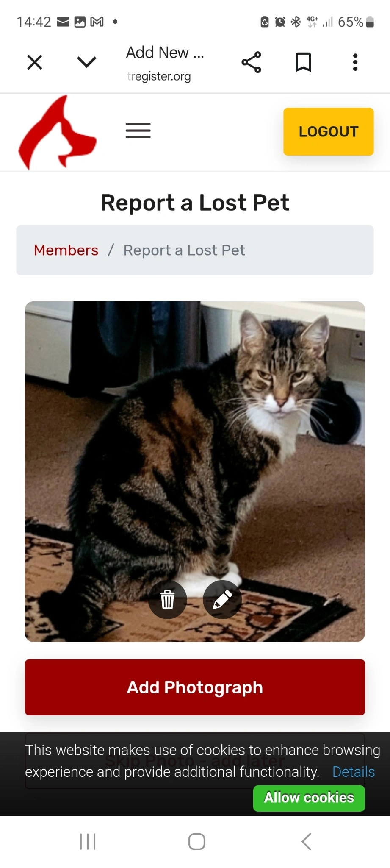Image resolution: width=390 pixels, height=868 pixels.
Task: Accept cookies with Allow cookies button
Action: coord(309,798)
